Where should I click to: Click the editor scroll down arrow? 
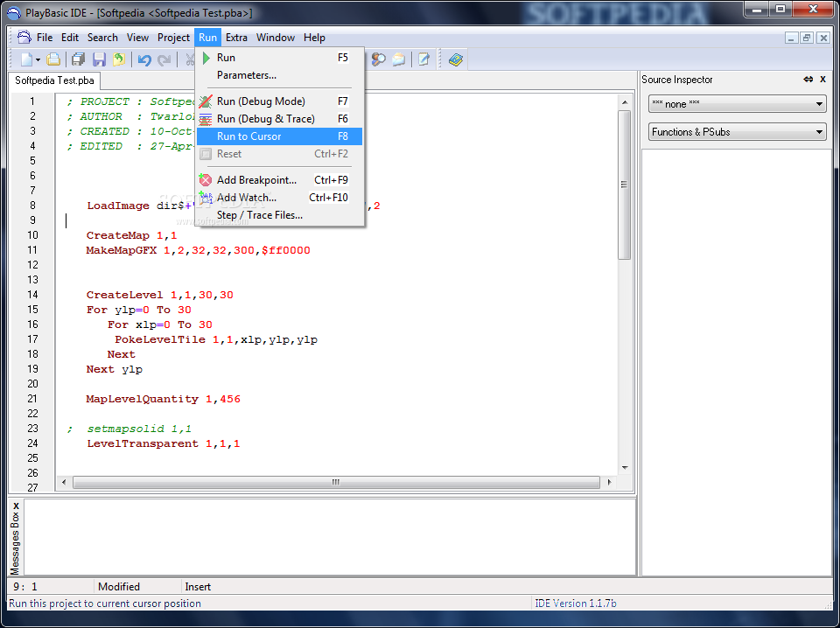tap(624, 467)
